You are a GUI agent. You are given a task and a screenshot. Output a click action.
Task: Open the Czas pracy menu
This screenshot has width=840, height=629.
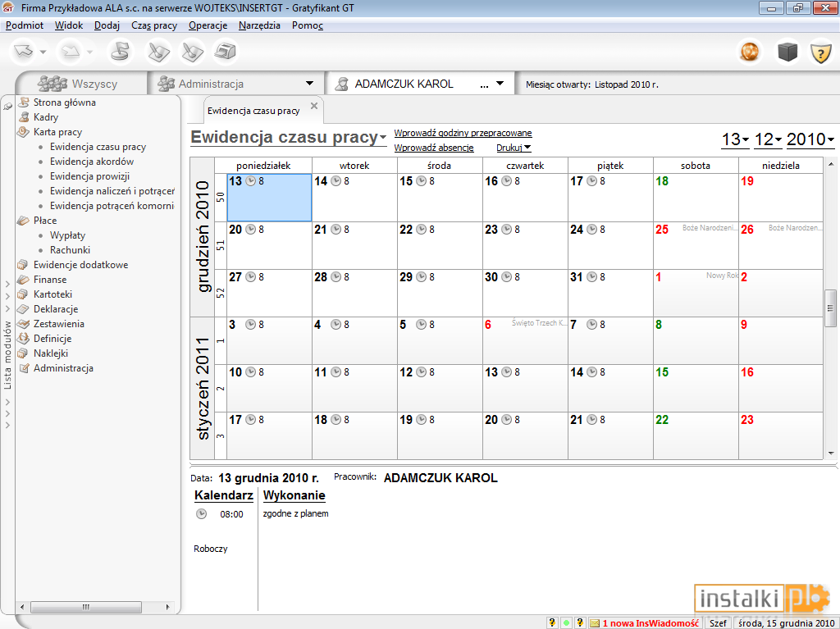coord(153,25)
